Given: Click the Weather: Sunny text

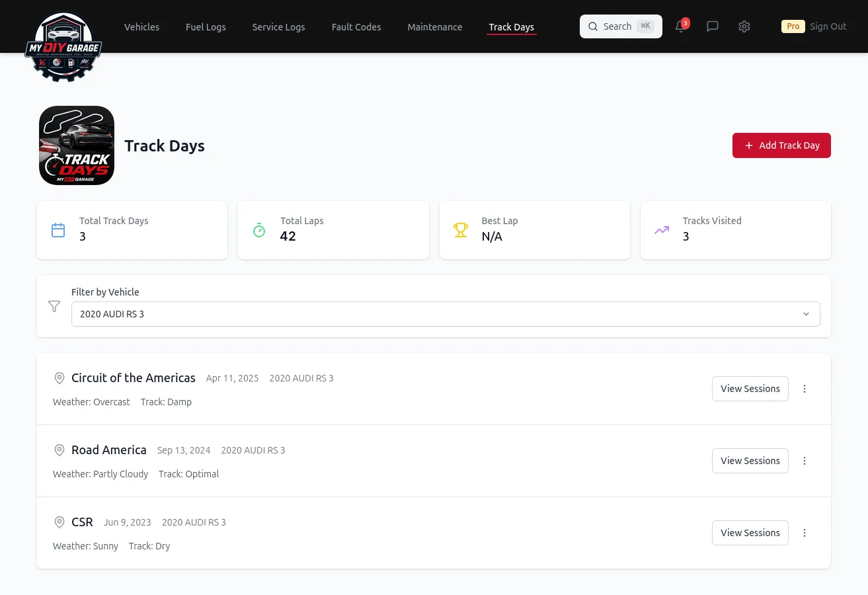Looking at the screenshot, I should (x=85, y=546).
